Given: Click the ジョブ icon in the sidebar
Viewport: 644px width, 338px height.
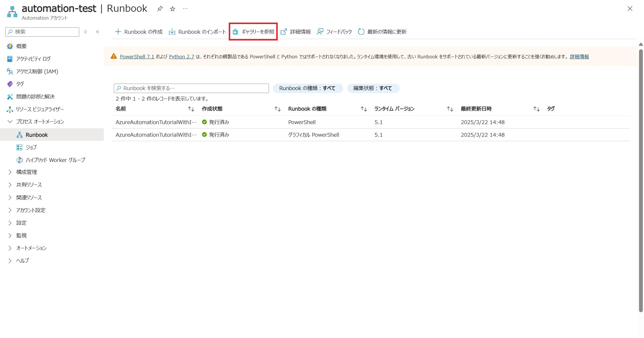Looking at the screenshot, I should click(20, 147).
